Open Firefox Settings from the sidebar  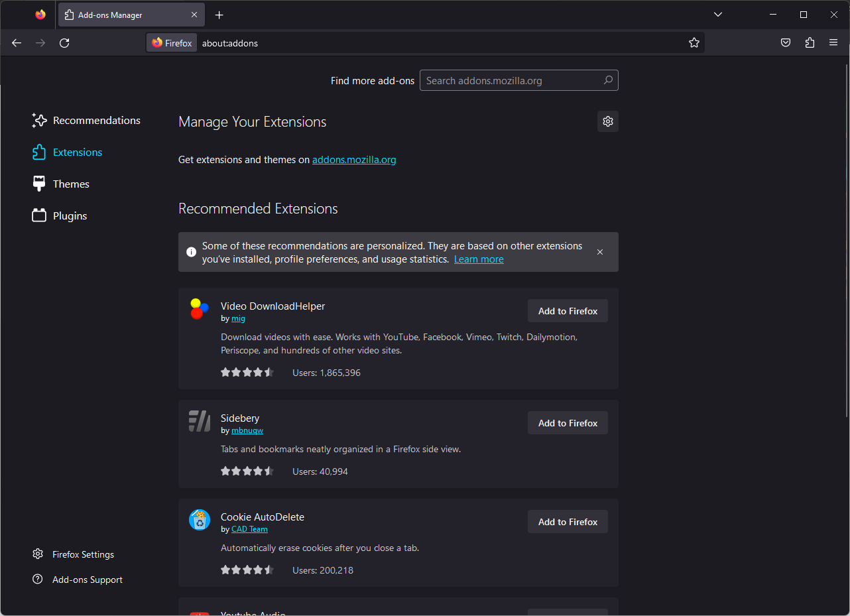(83, 554)
